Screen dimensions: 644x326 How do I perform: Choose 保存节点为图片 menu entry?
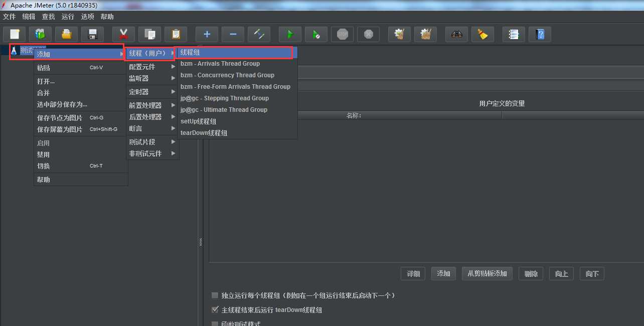click(81, 118)
